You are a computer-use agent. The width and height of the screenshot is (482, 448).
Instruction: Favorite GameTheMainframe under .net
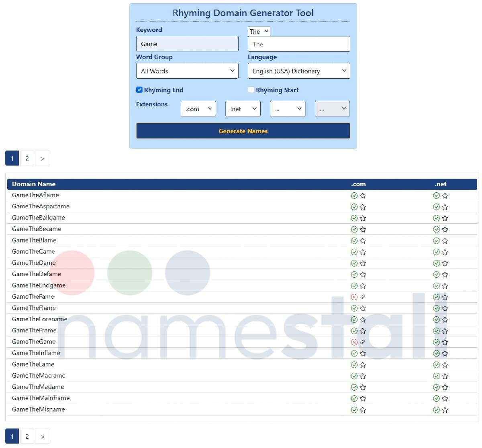click(445, 399)
